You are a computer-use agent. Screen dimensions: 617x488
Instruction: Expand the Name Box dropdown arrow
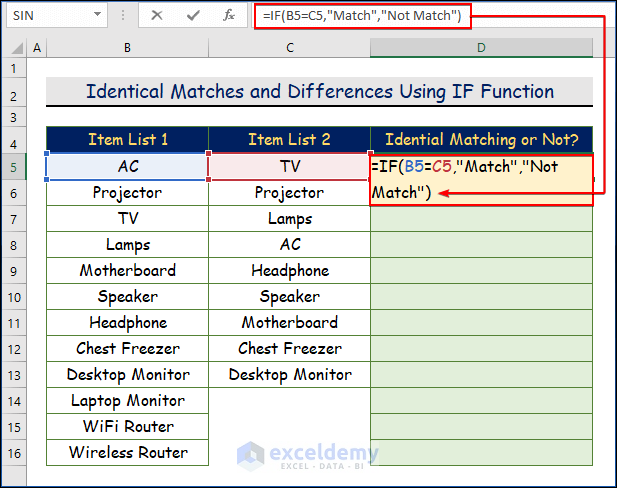point(97,15)
